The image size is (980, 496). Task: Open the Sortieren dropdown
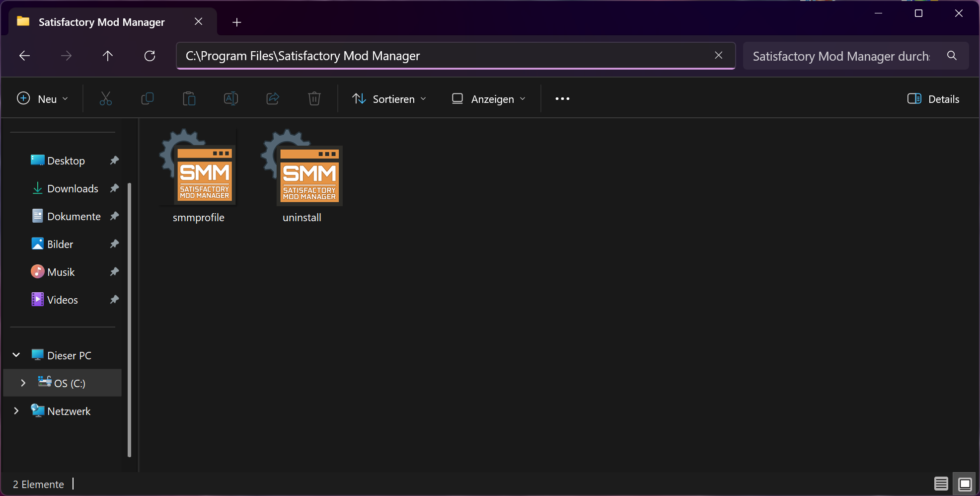[389, 99]
